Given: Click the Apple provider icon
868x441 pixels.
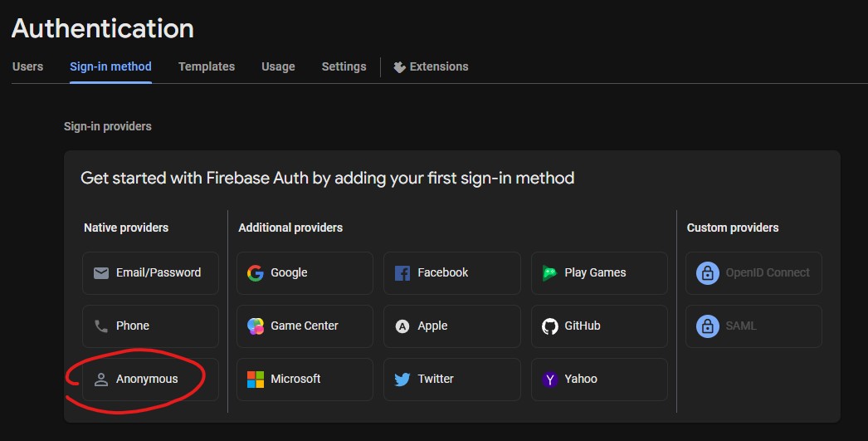Looking at the screenshot, I should coord(402,326).
